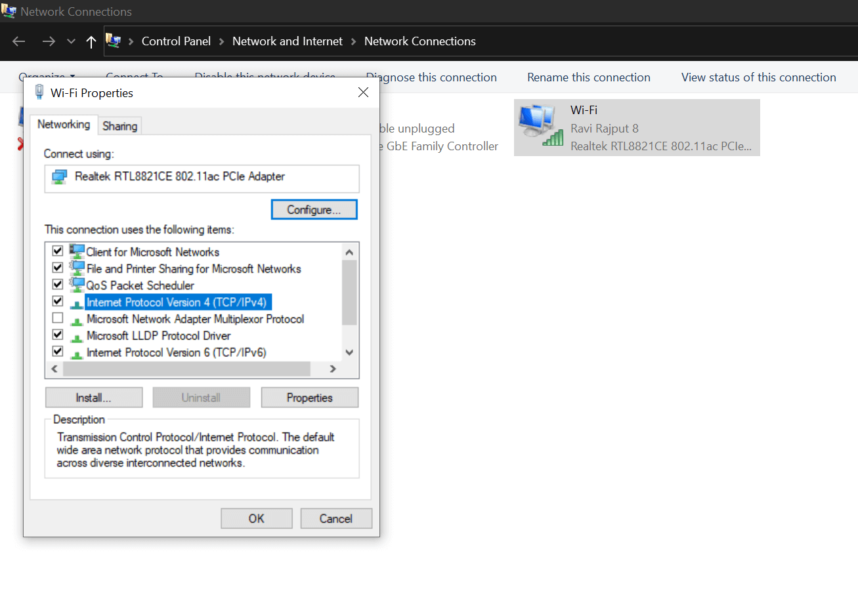Uncheck Internet Protocol Version 6 checkbox
Viewport: 858px width, 616px height.
58,352
